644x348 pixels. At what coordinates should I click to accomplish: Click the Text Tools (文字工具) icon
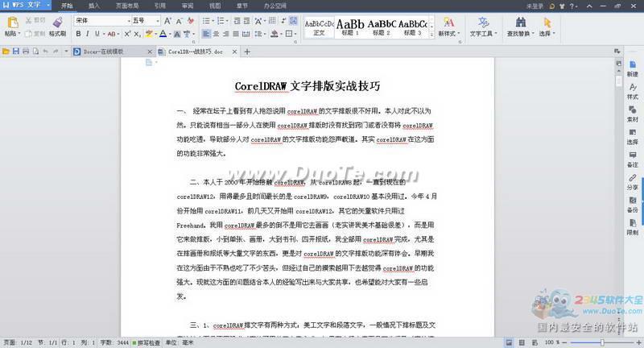[x=481, y=23]
